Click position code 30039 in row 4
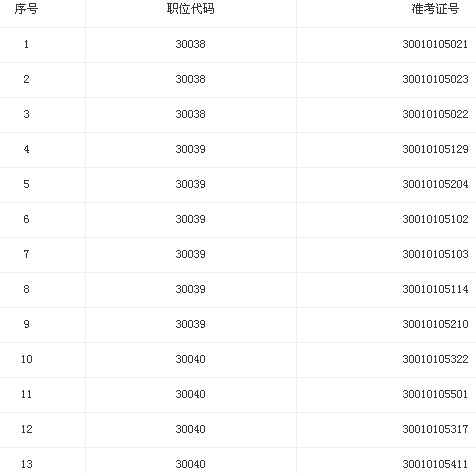Image resolution: width=476 pixels, height=473 pixels. pyautogui.click(x=191, y=149)
